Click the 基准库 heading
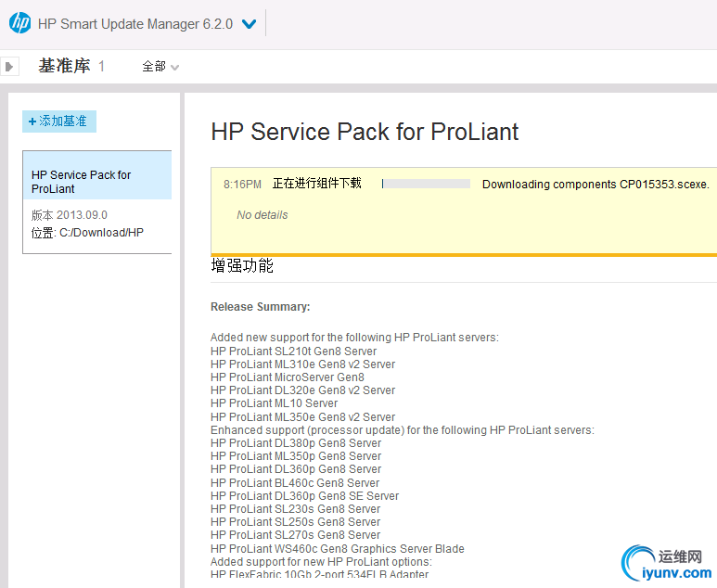The image size is (717, 588). point(64,66)
